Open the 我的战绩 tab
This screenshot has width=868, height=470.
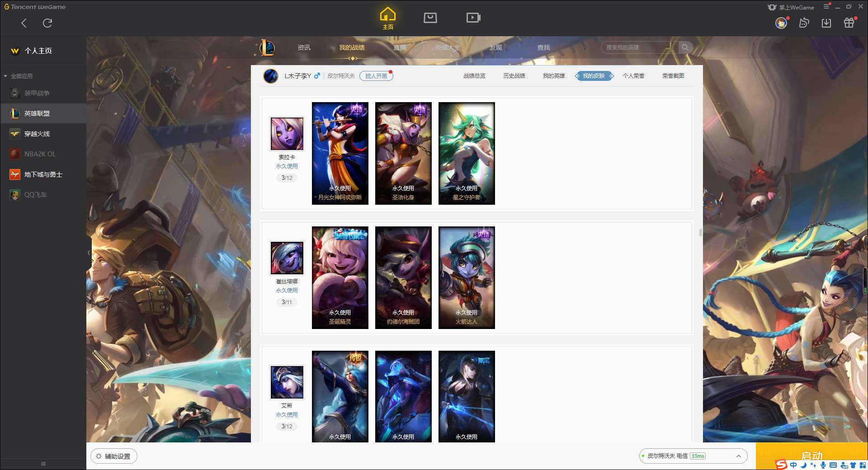tap(352, 47)
